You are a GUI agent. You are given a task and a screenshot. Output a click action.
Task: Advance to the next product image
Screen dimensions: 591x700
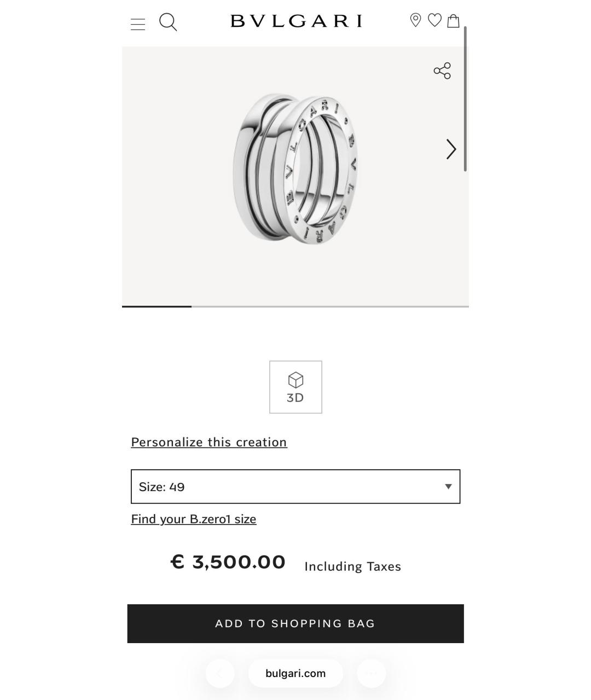click(450, 149)
